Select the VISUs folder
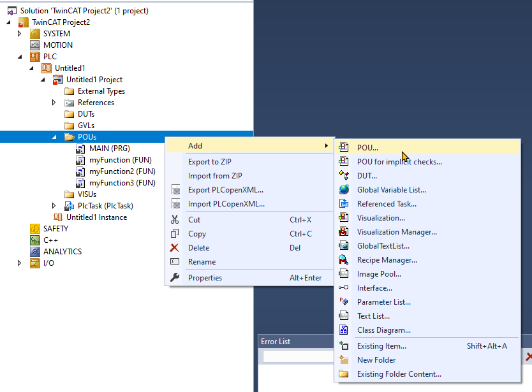The width and height of the screenshot is (532, 392). [87, 194]
